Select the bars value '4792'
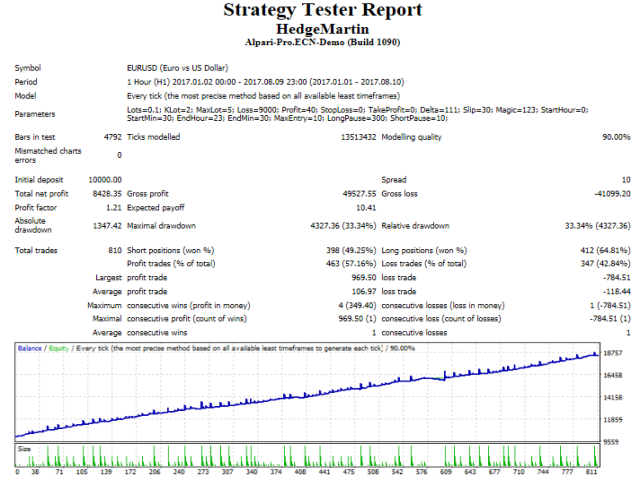This screenshot has height=480, width=640. 113,137
